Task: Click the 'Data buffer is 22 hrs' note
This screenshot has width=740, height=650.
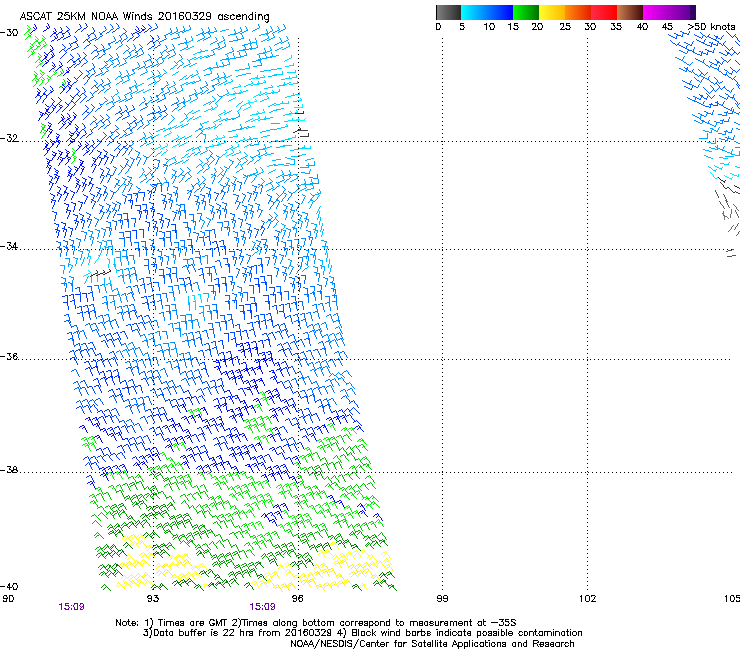Action: pos(362,633)
